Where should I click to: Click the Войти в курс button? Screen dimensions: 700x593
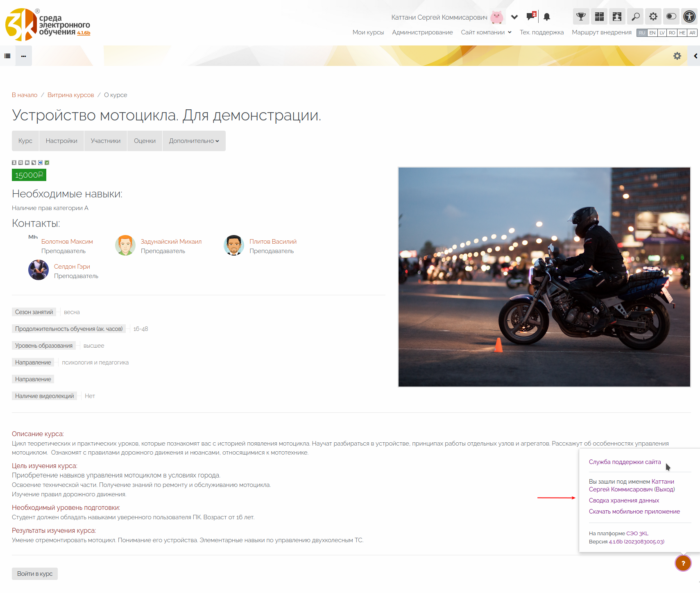click(35, 573)
